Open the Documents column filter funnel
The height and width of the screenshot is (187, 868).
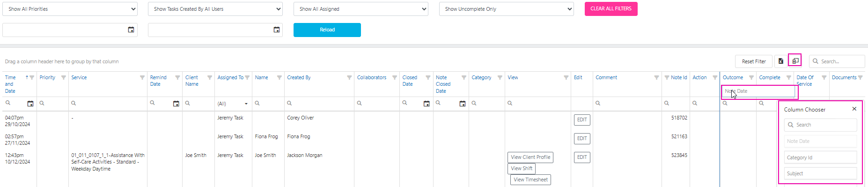(x=861, y=78)
